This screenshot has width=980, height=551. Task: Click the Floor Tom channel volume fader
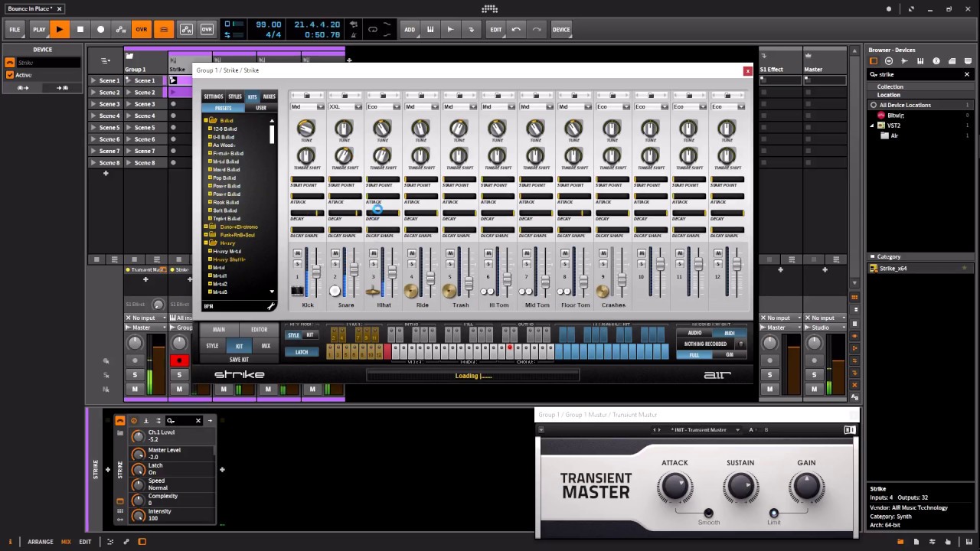pos(583,282)
